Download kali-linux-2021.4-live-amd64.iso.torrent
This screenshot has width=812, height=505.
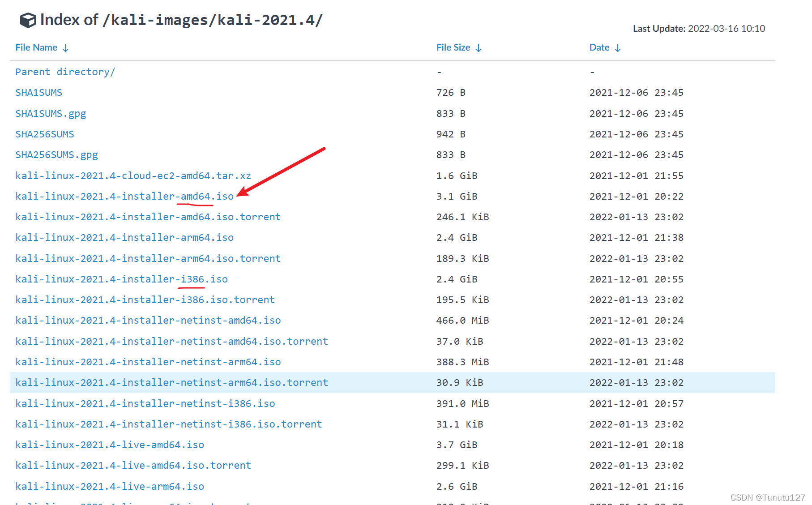point(133,466)
